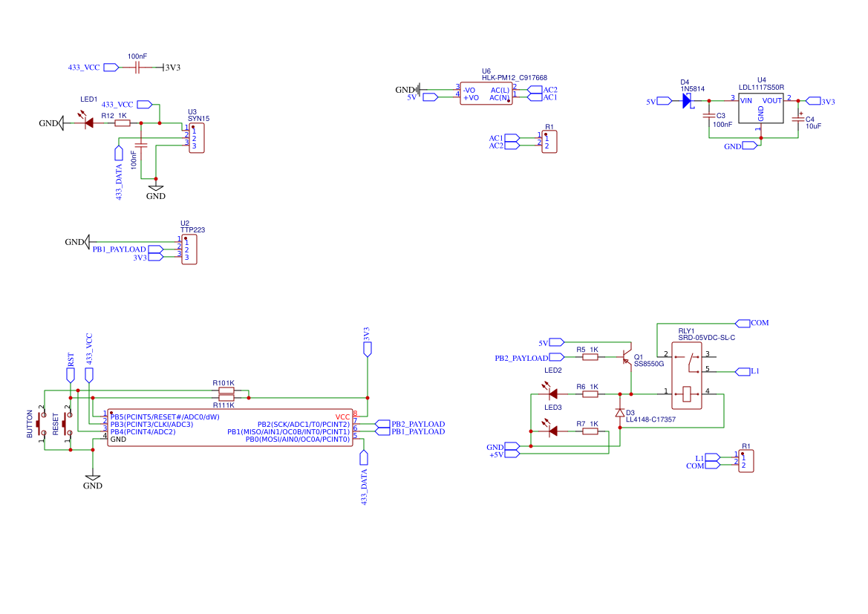Select the LED1 diode symbol
The image size is (868, 614).
(x=88, y=122)
